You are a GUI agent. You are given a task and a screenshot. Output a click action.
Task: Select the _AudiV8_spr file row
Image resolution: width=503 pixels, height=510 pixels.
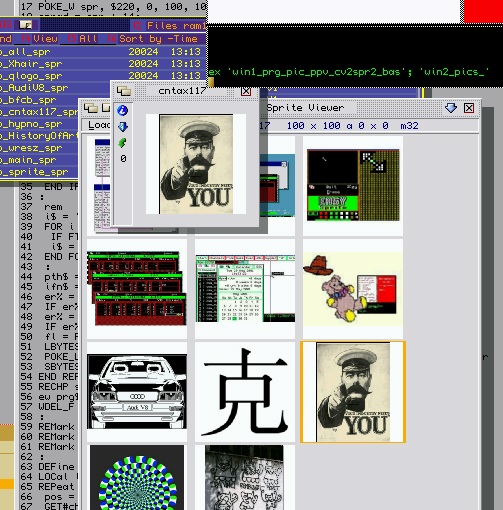tap(55, 88)
